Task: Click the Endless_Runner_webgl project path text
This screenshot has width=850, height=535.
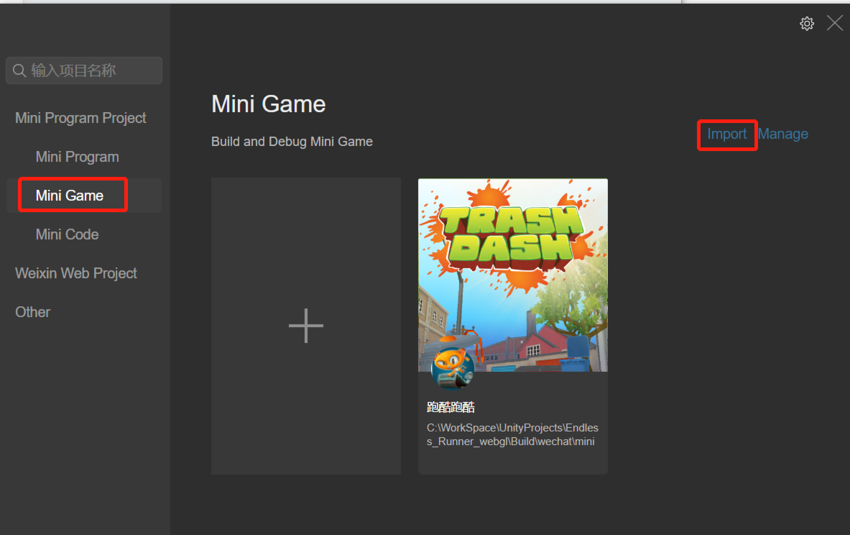Action: tap(511, 435)
